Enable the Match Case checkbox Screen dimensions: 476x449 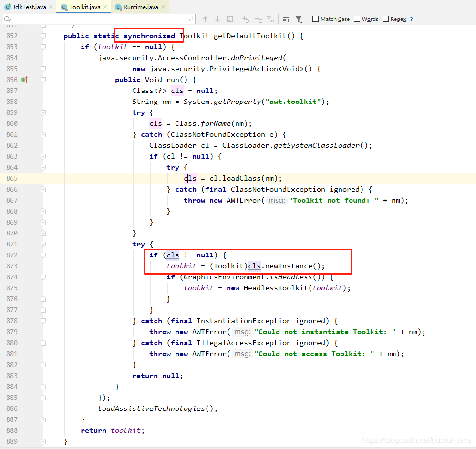pos(316,19)
